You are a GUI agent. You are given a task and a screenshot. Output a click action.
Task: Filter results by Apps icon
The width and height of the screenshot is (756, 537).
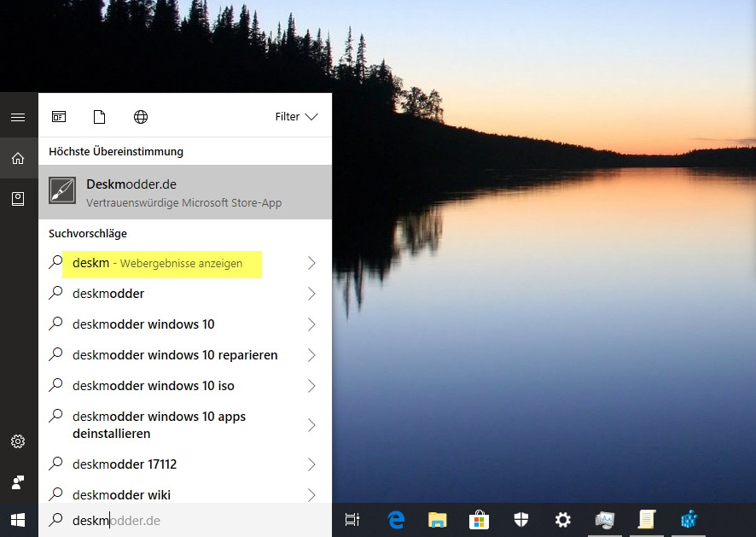coord(59,117)
